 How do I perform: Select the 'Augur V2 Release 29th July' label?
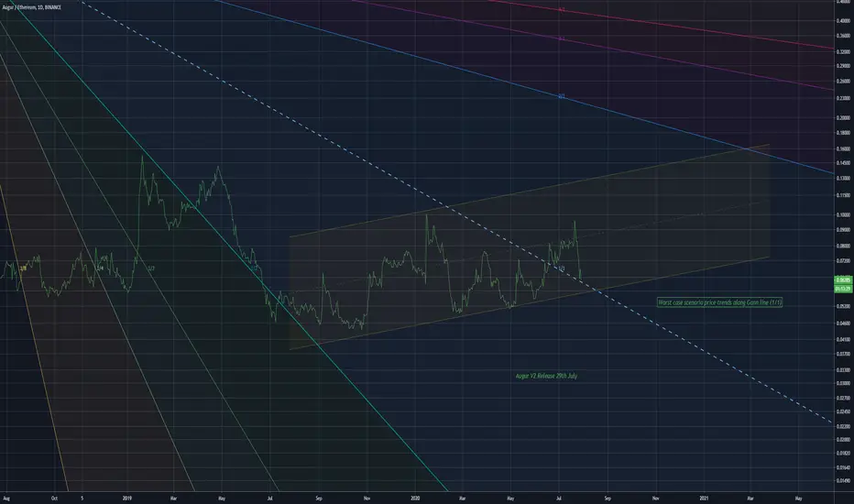pyautogui.click(x=546, y=376)
